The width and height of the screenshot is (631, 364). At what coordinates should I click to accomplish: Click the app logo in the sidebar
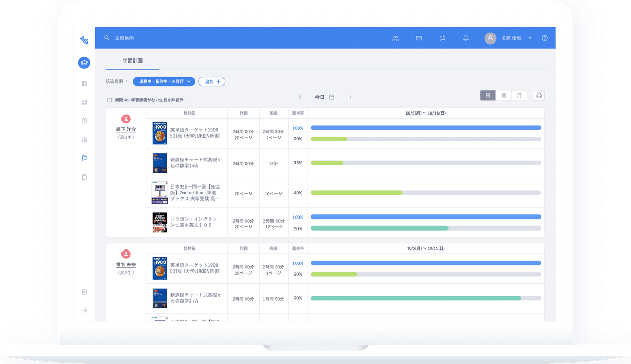[x=84, y=39]
